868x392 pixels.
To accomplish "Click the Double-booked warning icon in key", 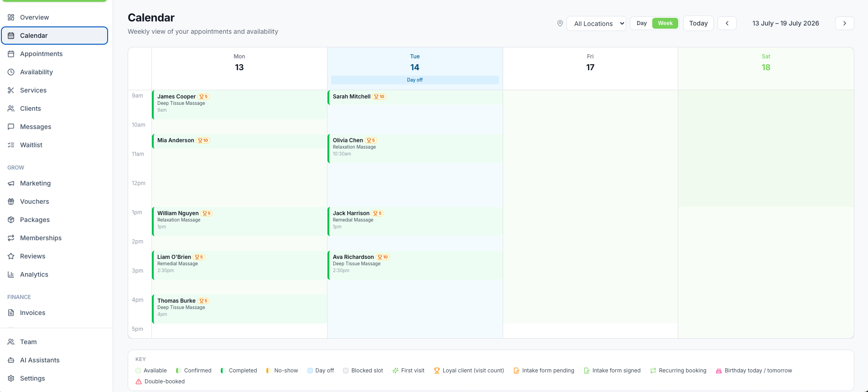I will click(139, 382).
